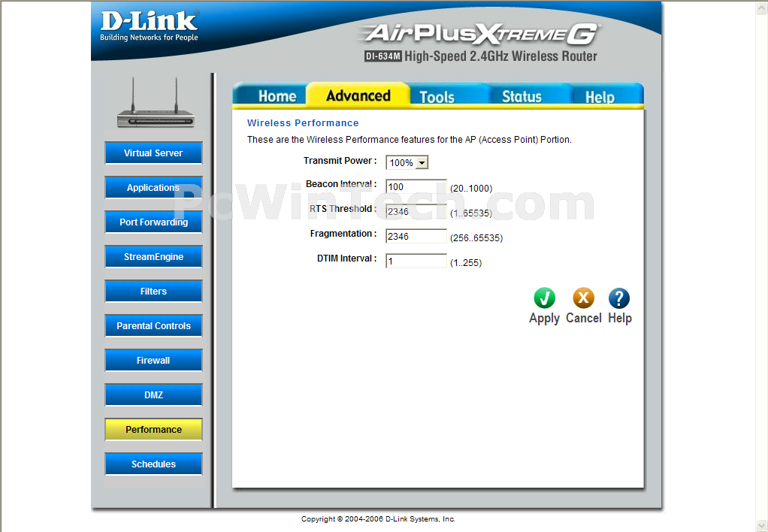Screen dimensions: 768x532
Task: Switch to the Home tab
Action: [277, 96]
